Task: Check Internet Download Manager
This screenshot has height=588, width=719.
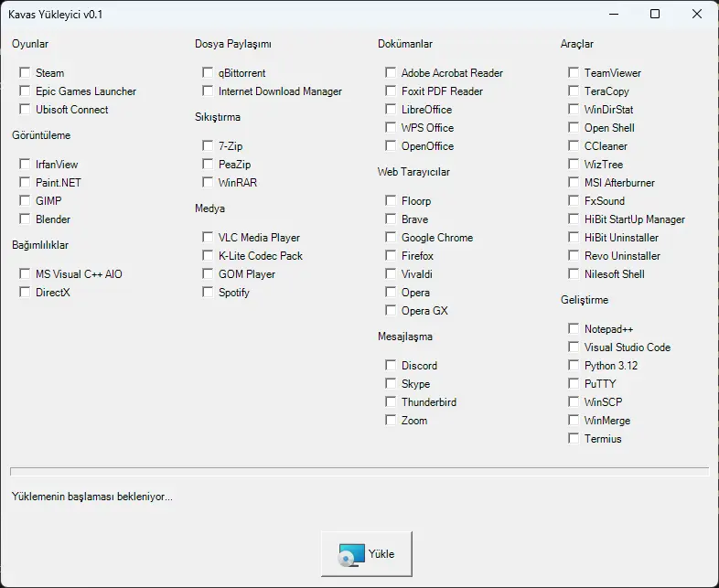Action: pos(208,91)
